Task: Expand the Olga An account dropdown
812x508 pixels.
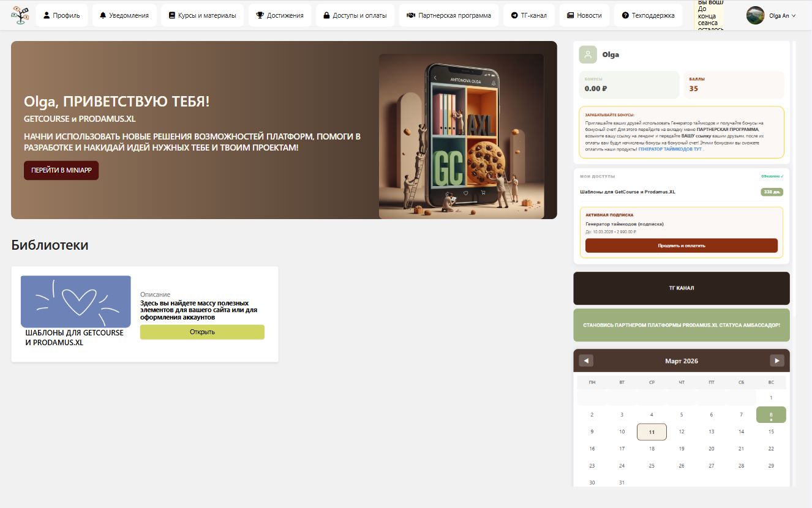Action: 794,16
